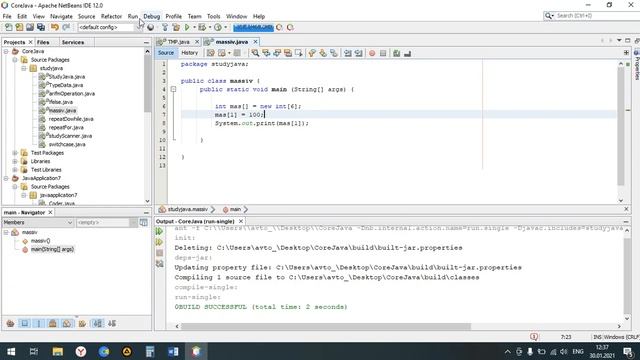Open Microsoft Word from the taskbar

(173, 351)
